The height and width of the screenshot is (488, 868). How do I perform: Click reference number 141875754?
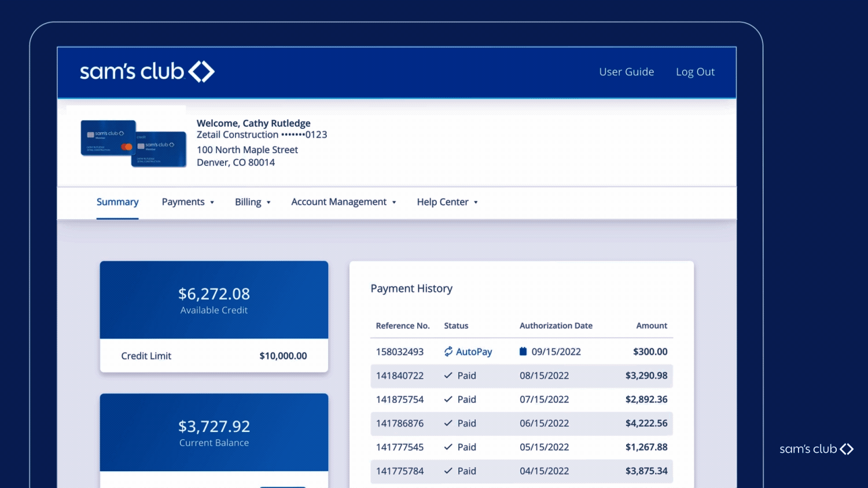tap(400, 400)
